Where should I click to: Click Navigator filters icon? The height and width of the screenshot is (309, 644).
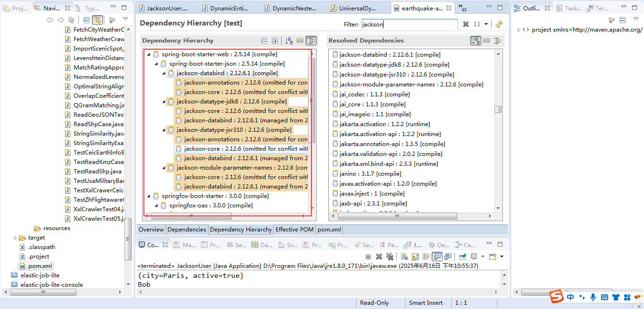coord(112,20)
